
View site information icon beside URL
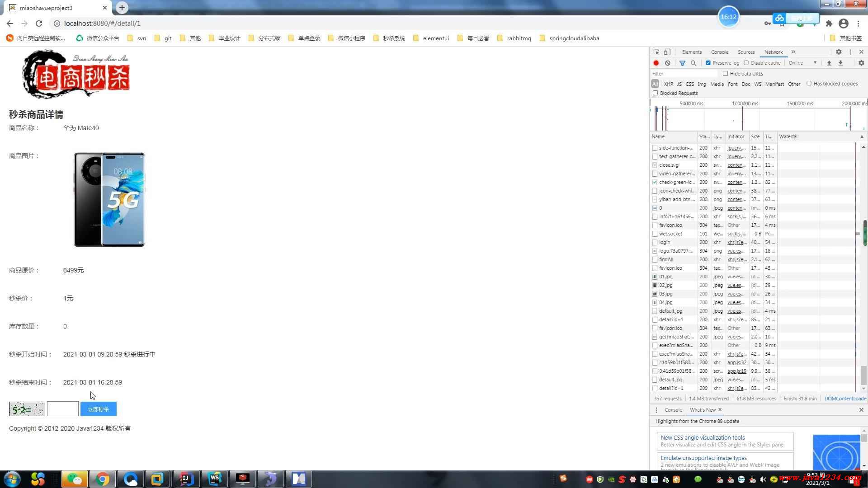tap(56, 23)
